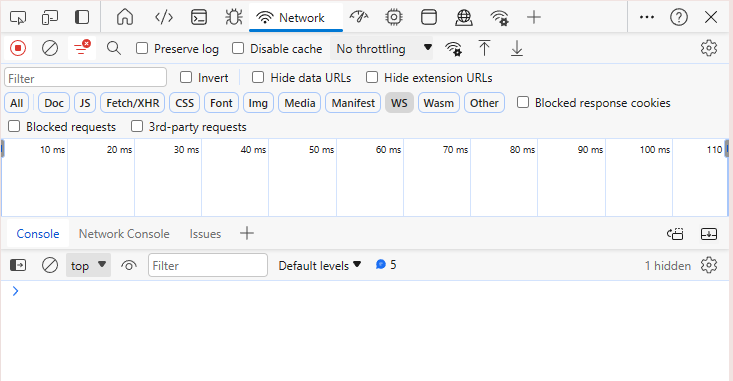
Task: Open the Memory chip tool
Action: tap(394, 18)
